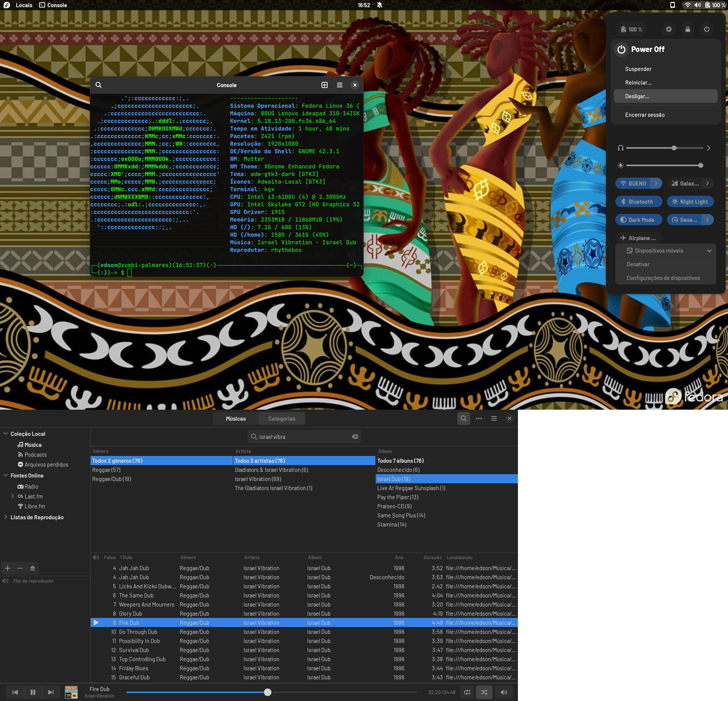
Task: Collapse the Coleção Local tree
Action: point(6,434)
